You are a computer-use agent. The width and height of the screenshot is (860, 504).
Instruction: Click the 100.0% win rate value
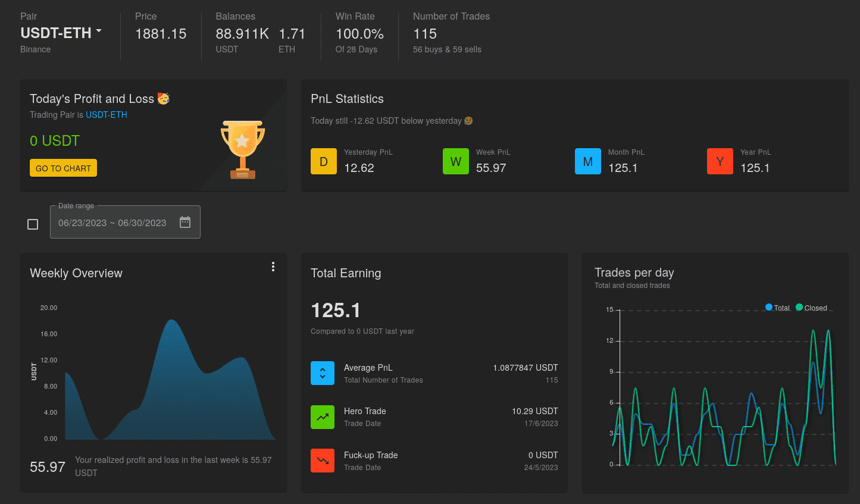pyautogui.click(x=359, y=34)
